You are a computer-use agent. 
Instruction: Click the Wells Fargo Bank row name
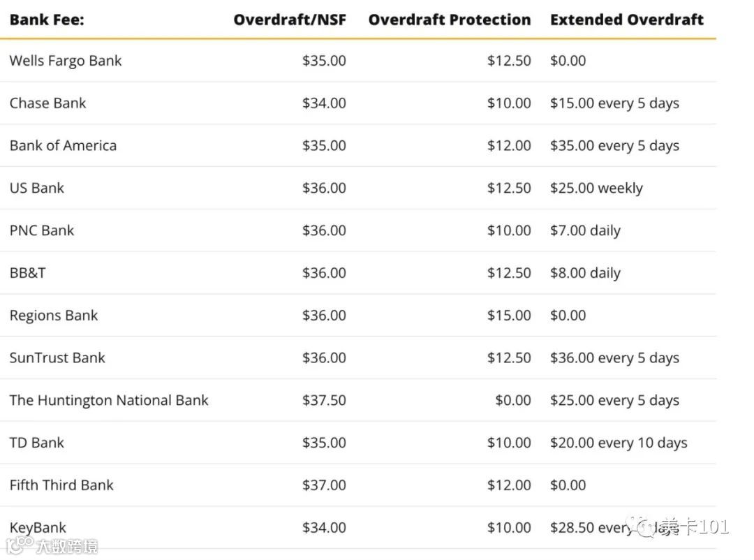(66, 61)
